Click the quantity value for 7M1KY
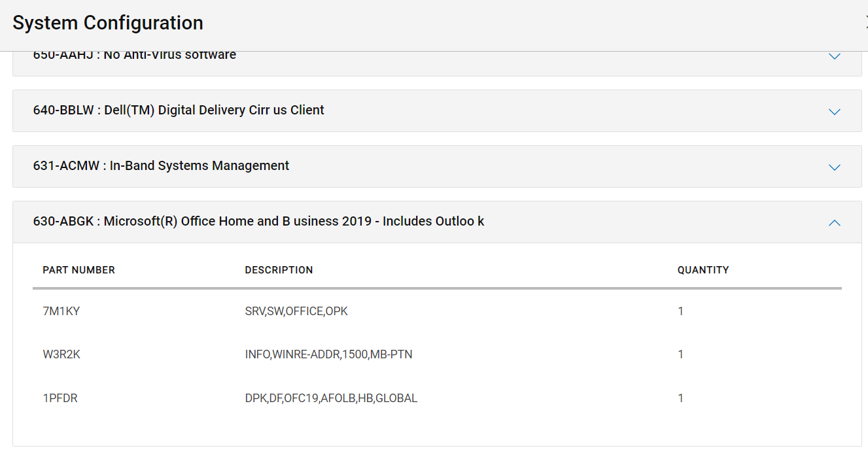Screen dimensions: 868x459 tap(681, 311)
